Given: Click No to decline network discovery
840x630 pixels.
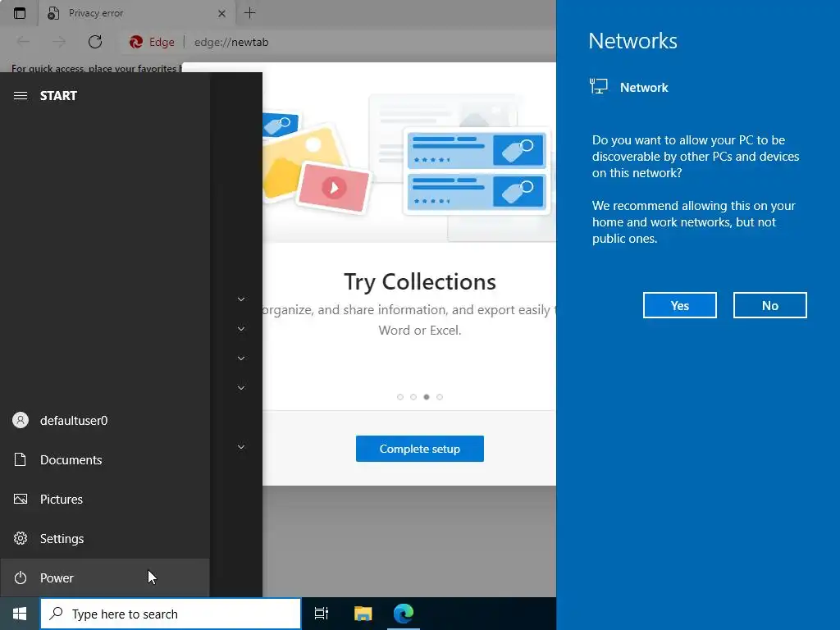Looking at the screenshot, I should [x=769, y=305].
